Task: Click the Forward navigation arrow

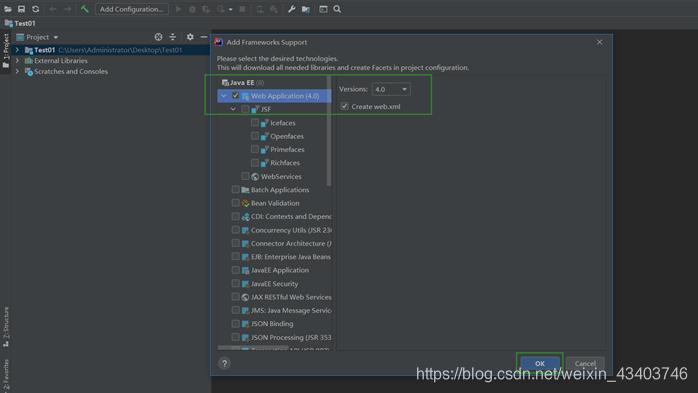Action: pyautogui.click(x=67, y=9)
